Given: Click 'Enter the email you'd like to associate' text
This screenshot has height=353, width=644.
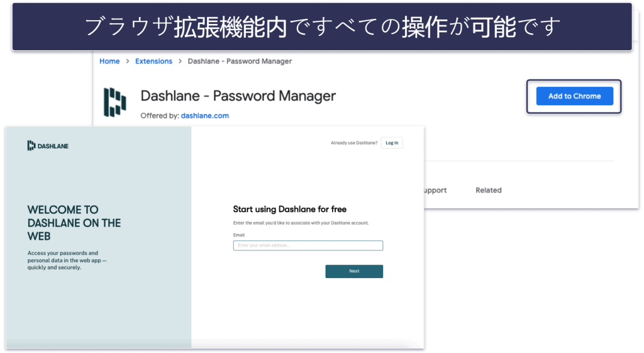Looking at the screenshot, I should [301, 223].
